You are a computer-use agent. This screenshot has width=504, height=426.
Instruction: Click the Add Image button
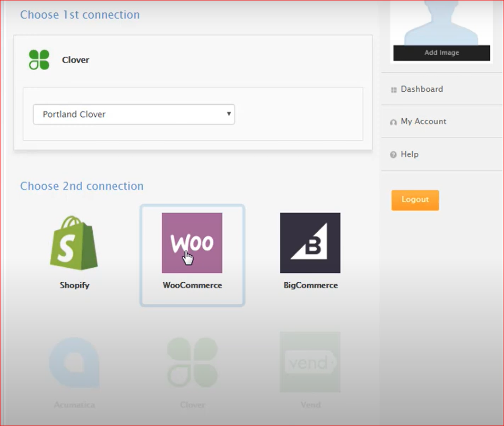pyautogui.click(x=442, y=53)
